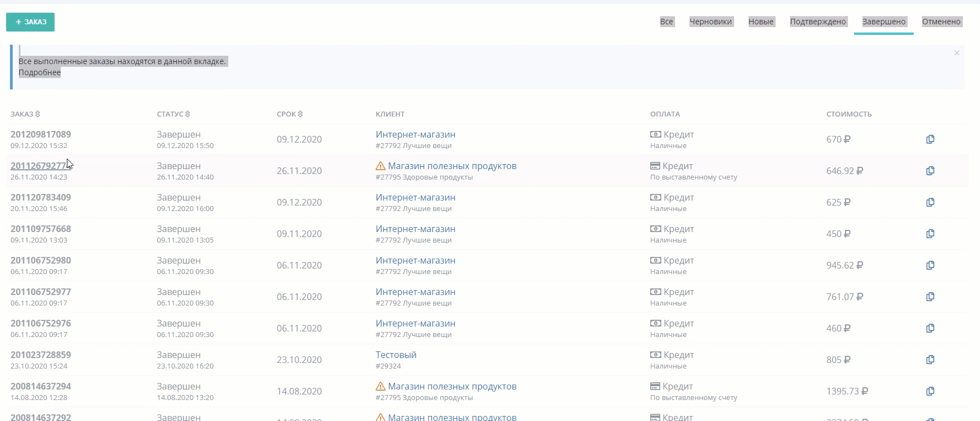Click the 1395.73 ₽ cost value
The image size is (980, 421).
click(847, 391)
